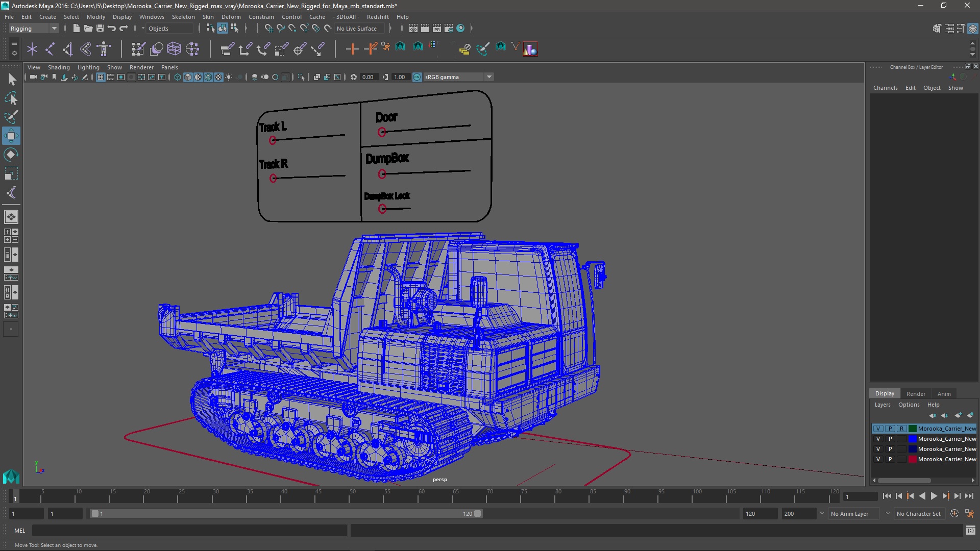
Task: Create a new scene with the New Scene icon
Action: (x=76, y=29)
